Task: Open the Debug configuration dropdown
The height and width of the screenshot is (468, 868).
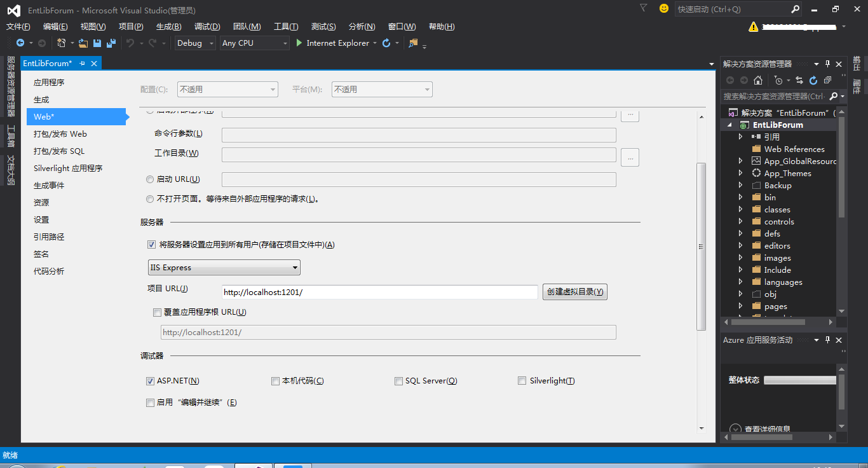Action: tap(196, 43)
